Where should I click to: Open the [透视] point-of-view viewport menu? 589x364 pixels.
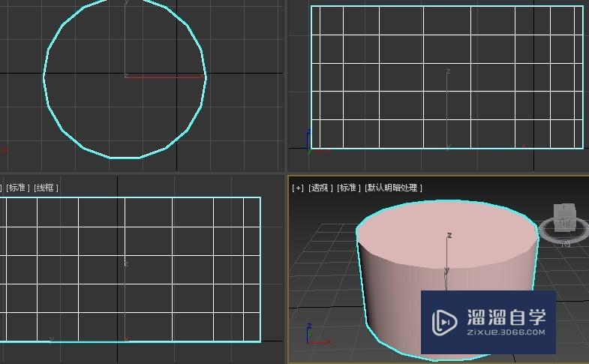tap(320, 188)
